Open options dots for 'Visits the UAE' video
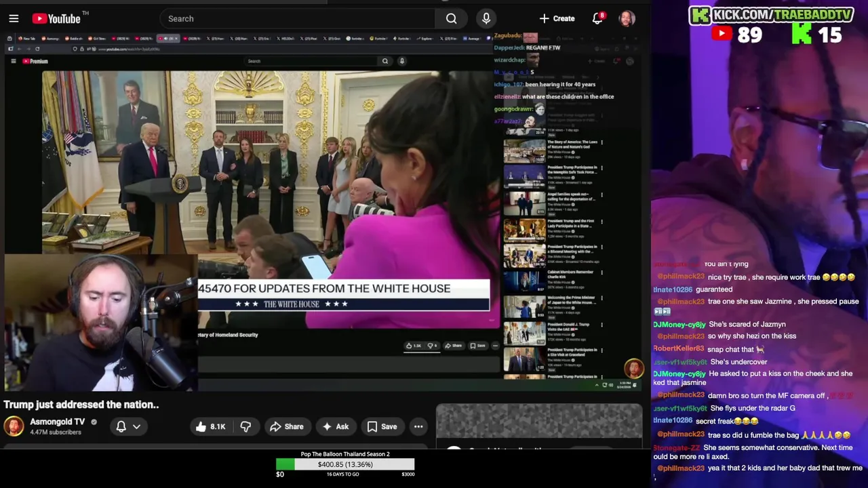The height and width of the screenshot is (488, 868). pos(601,325)
